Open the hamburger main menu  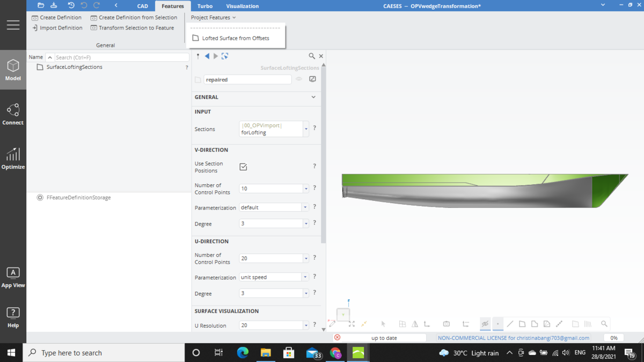point(13,25)
